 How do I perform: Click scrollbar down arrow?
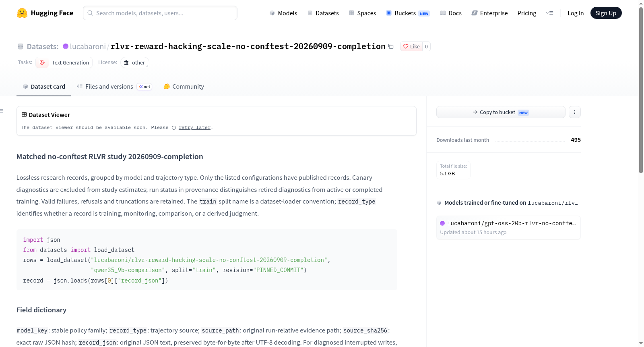[x=641, y=343]
